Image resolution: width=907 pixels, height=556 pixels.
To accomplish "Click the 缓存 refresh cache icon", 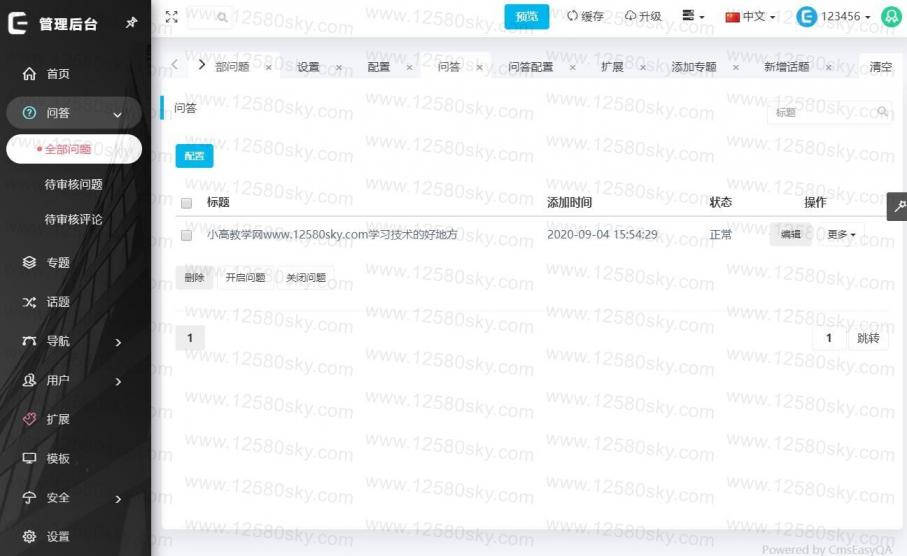I will 572,16.
